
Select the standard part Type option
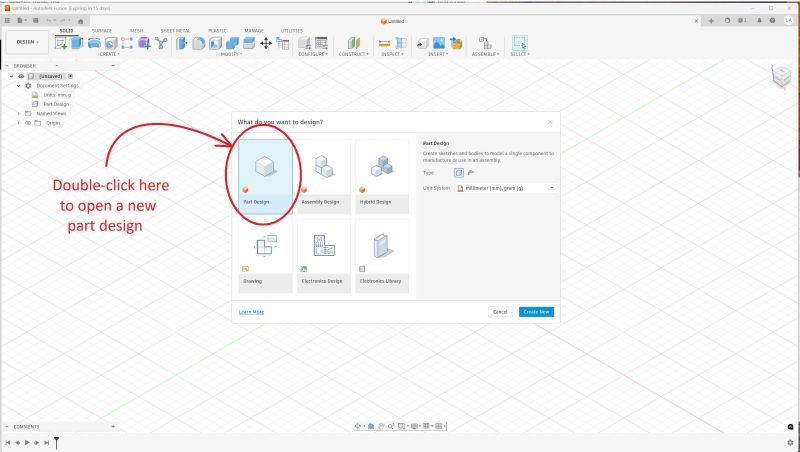pos(460,172)
